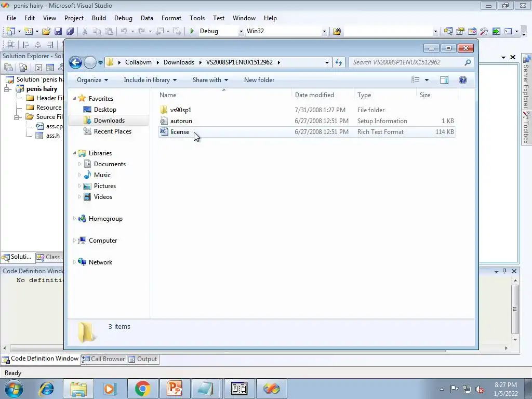Toggle the Explorer preview pane icon

pos(444,80)
